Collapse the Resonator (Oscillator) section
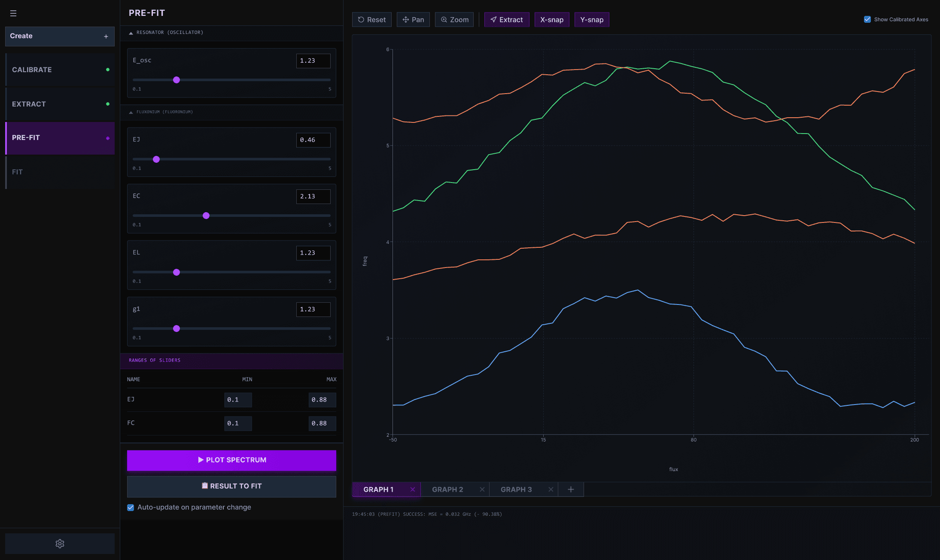 tap(131, 33)
